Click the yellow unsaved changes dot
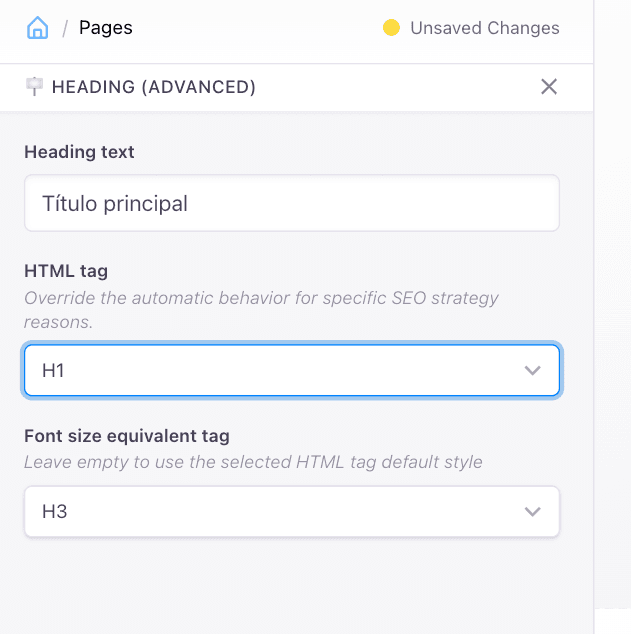631x634 pixels. click(391, 28)
